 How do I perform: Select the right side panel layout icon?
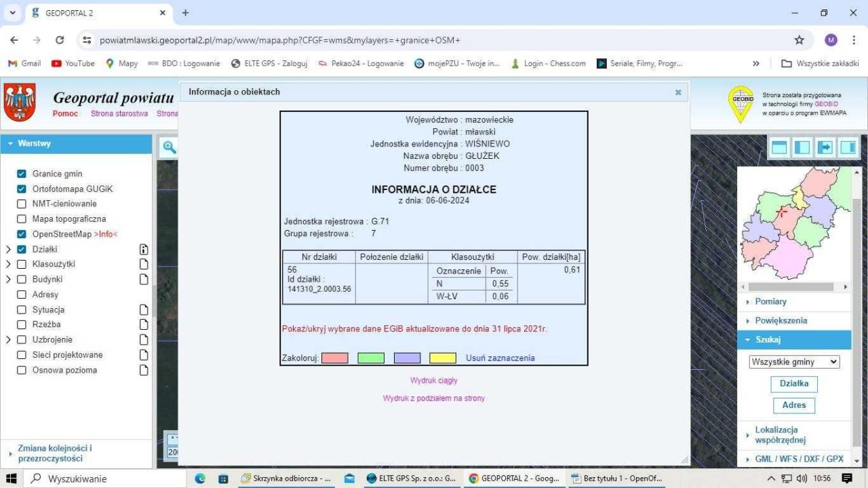click(x=848, y=147)
